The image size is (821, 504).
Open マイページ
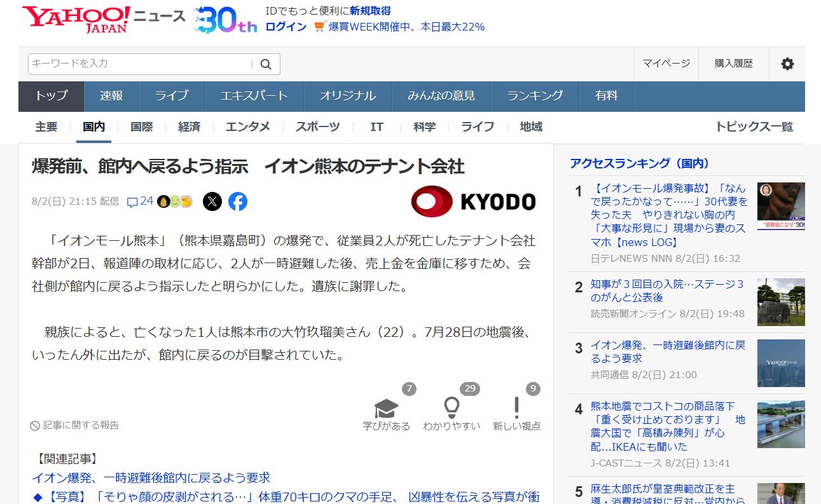666,64
